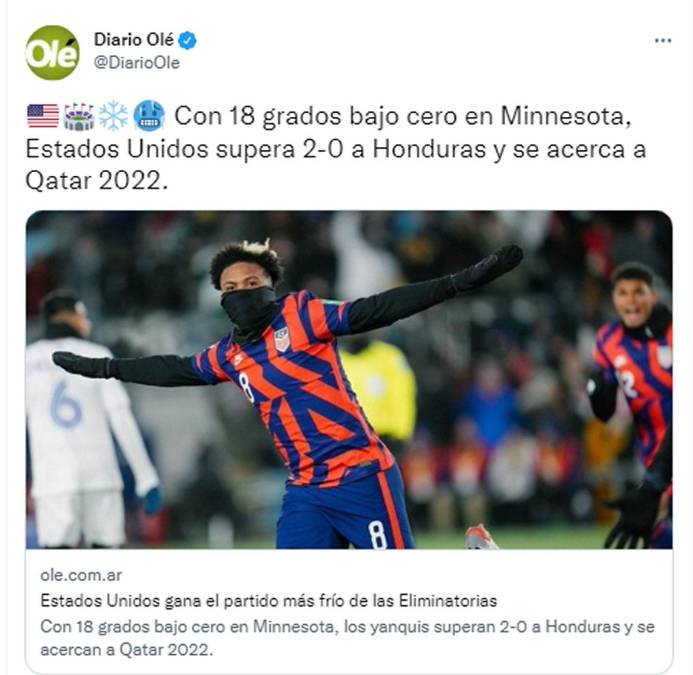Visit the @DiarioOle handle
Screen dimensions: 693x675
pyautogui.click(x=137, y=63)
